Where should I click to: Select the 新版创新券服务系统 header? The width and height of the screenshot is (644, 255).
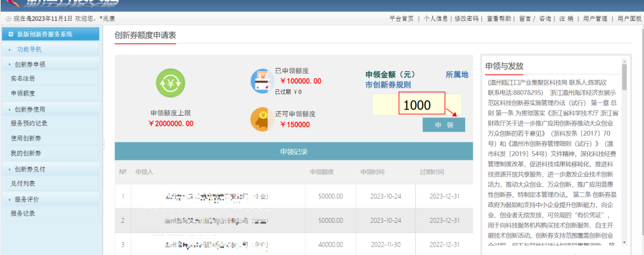tap(50, 35)
